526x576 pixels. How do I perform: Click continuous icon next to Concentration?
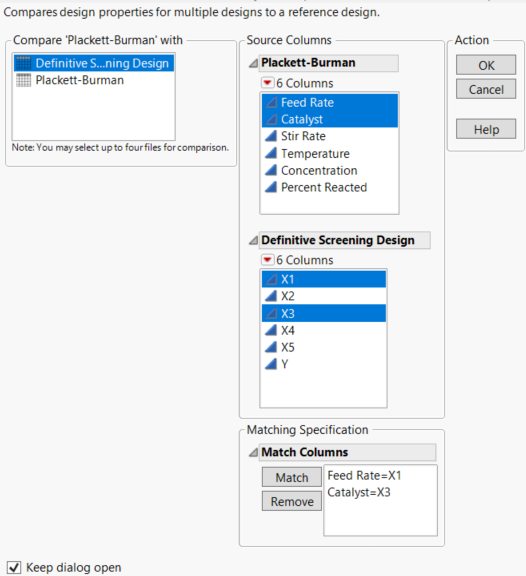coord(271,170)
